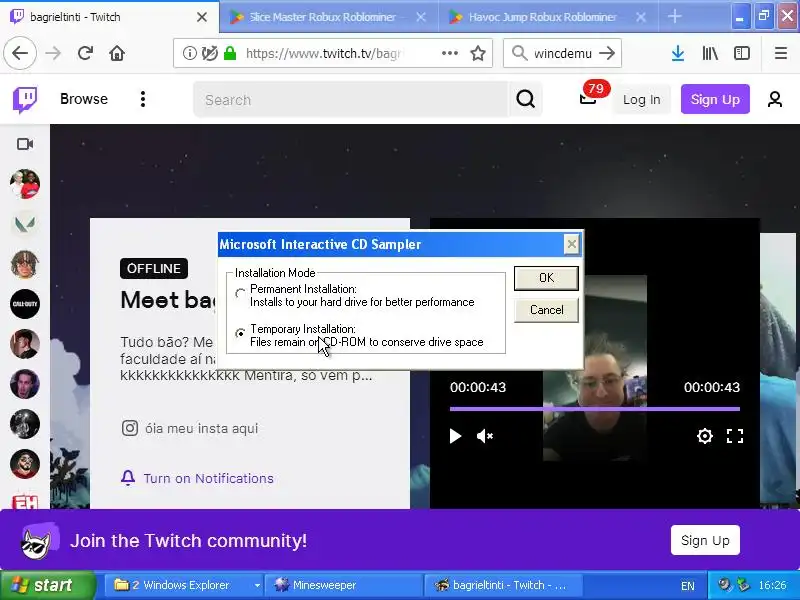Open the Call of Duty channel avatar
This screenshot has width=800, height=600.
[24, 304]
